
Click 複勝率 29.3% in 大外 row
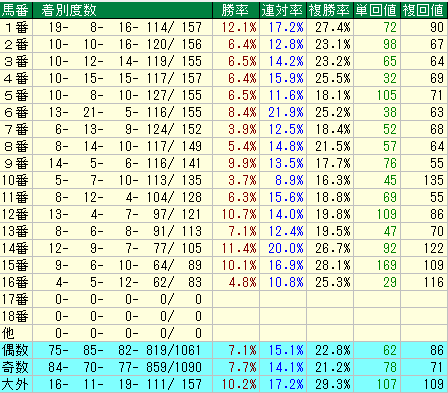[333, 384]
